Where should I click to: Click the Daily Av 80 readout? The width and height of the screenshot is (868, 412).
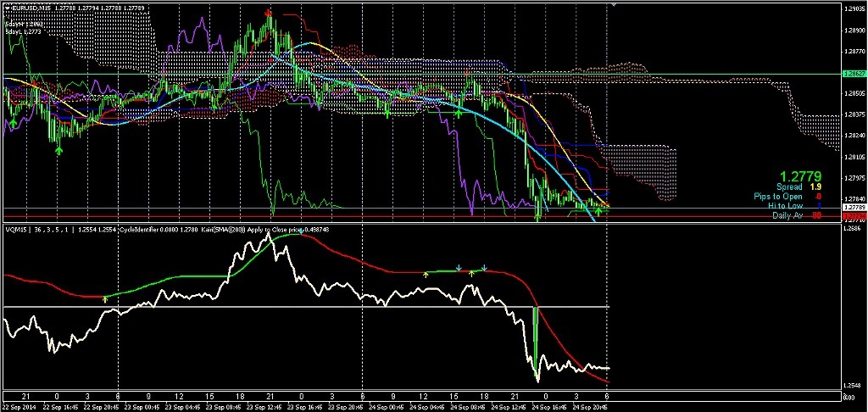797,215
